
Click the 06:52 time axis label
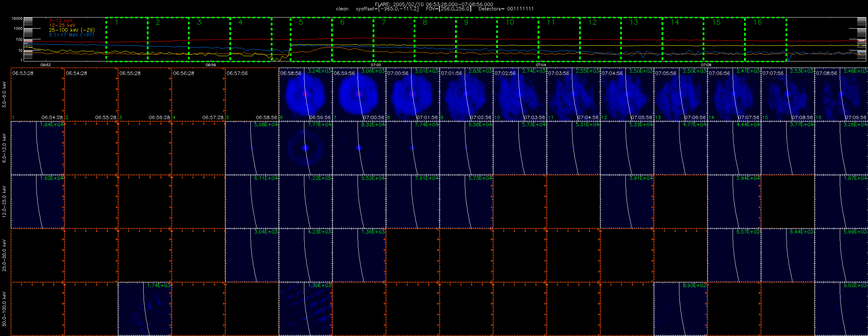pyautogui.click(x=45, y=65)
